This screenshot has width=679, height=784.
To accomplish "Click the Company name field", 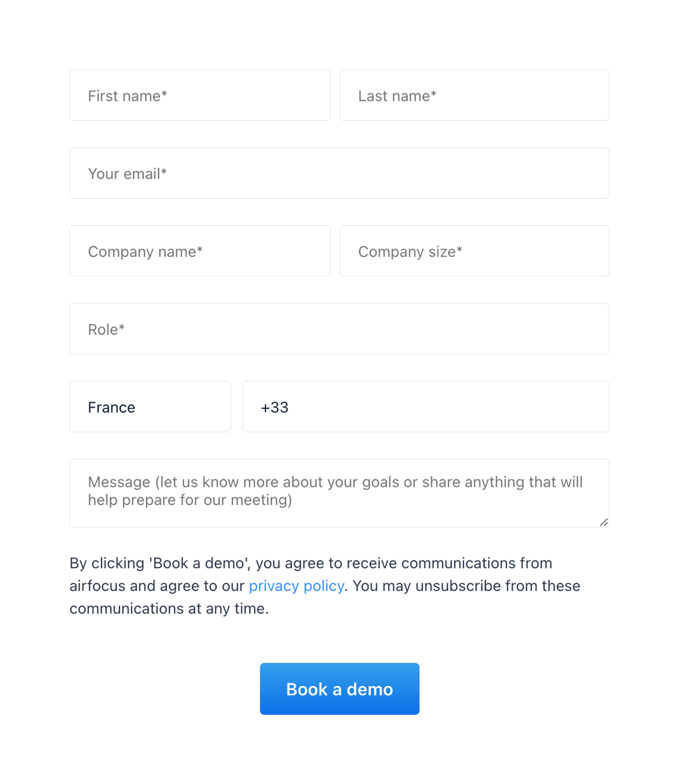I will pos(199,251).
